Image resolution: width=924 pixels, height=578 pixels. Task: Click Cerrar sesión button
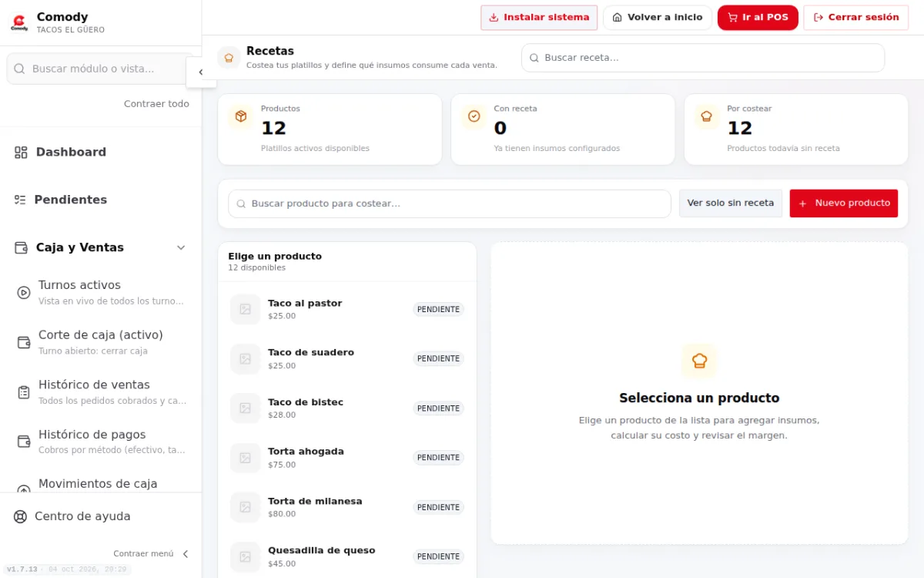click(856, 18)
